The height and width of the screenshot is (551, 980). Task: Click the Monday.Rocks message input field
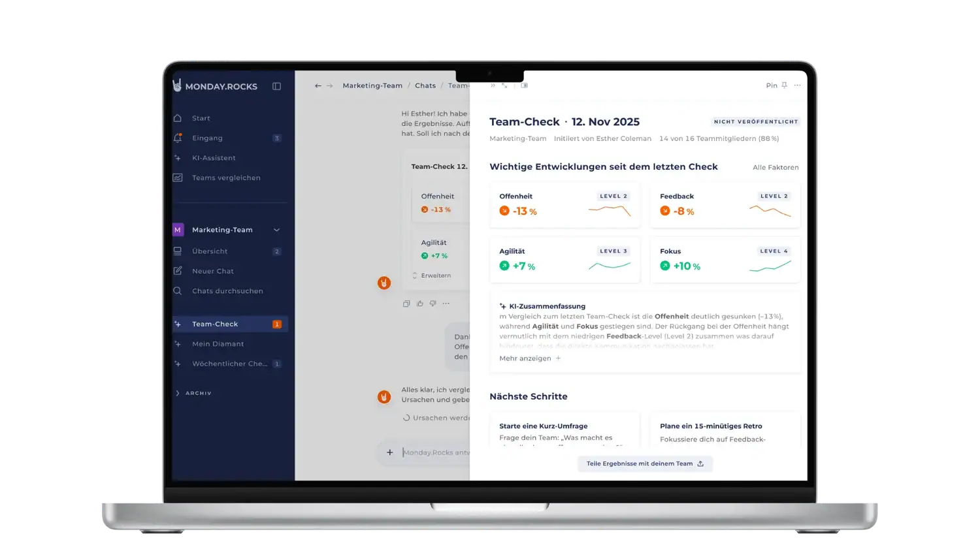pyautogui.click(x=435, y=452)
